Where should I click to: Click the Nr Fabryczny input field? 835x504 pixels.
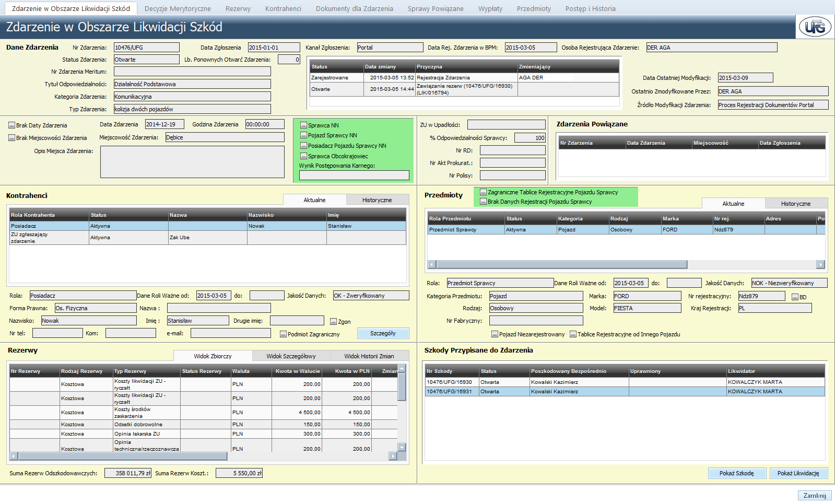[536, 321]
